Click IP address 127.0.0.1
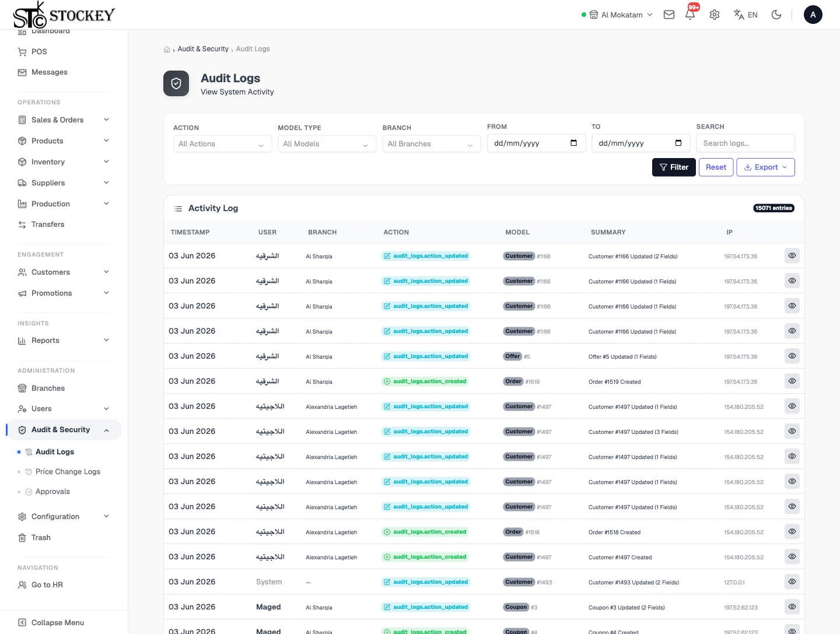 click(734, 582)
